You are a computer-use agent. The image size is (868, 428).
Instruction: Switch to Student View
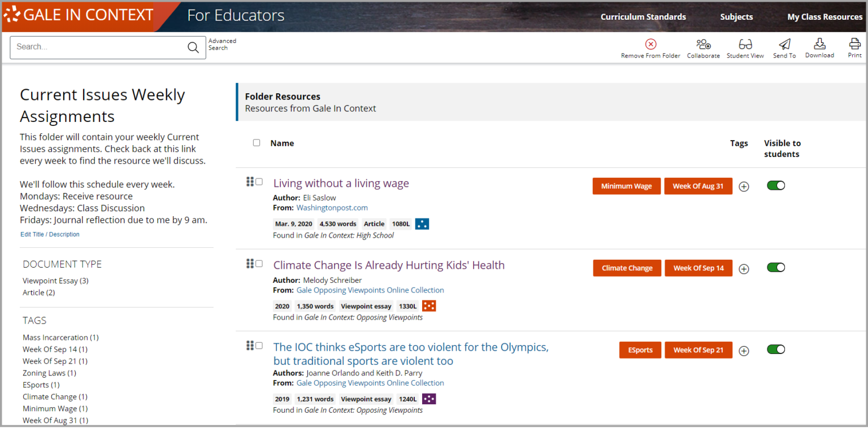[x=745, y=45]
